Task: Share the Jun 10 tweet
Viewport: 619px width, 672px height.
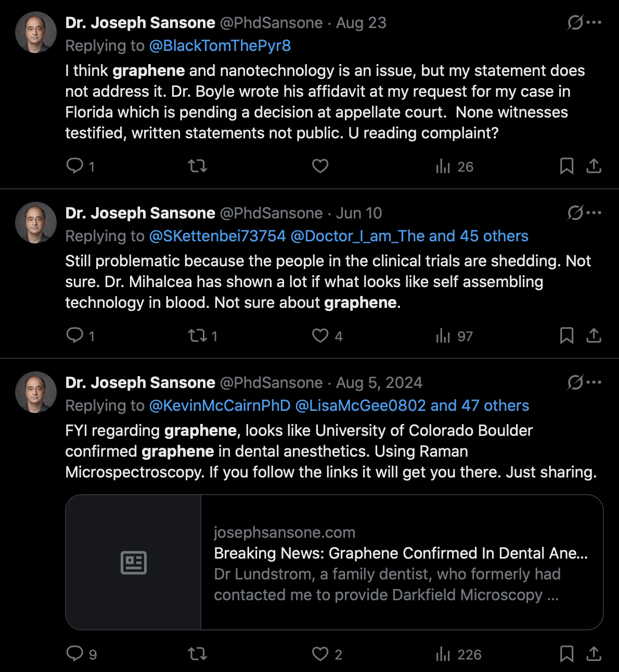Action: point(594,336)
